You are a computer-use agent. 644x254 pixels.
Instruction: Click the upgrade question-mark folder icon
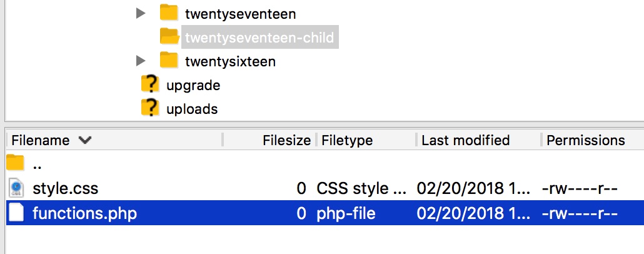tap(150, 84)
